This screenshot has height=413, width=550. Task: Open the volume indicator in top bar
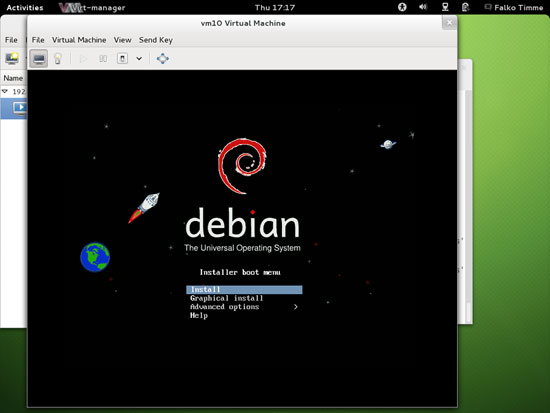pyautogui.click(x=423, y=7)
